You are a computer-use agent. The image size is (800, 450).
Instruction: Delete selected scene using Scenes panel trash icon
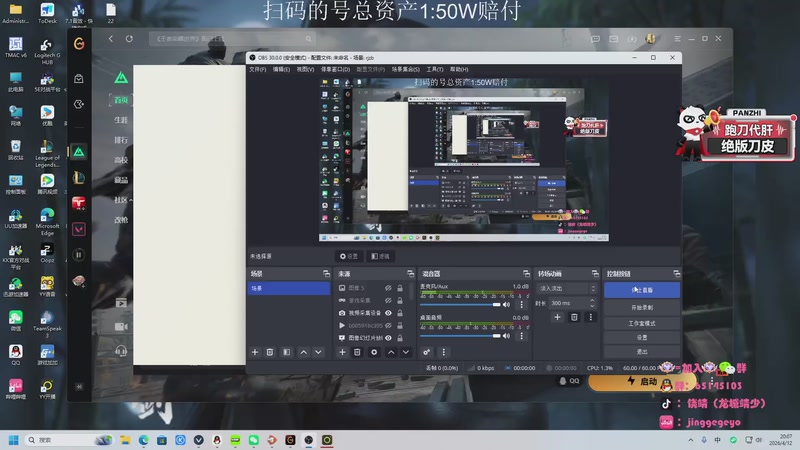(x=270, y=352)
